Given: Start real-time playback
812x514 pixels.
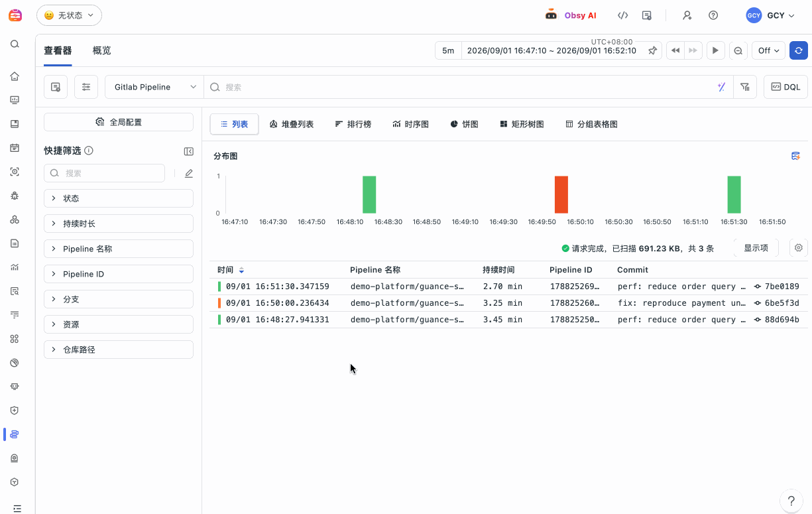Looking at the screenshot, I should (715, 50).
